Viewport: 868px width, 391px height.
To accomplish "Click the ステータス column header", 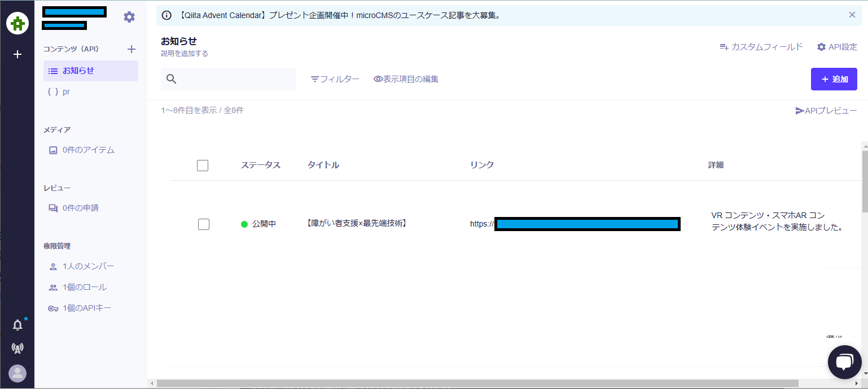I will (x=261, y=165).
